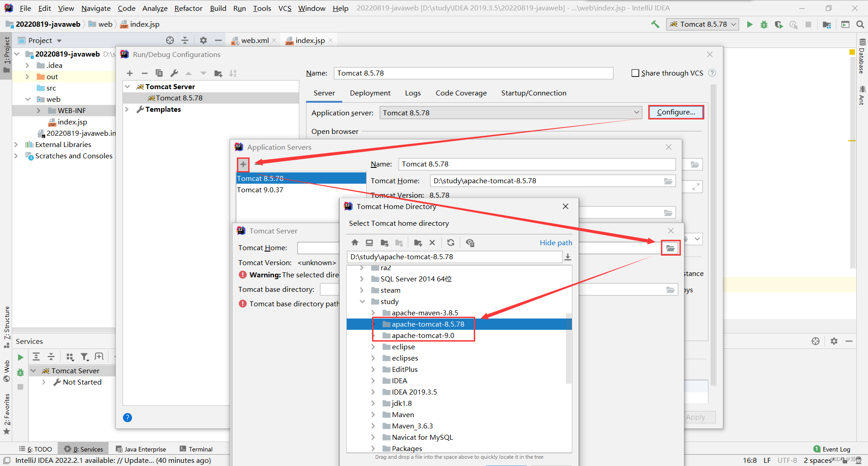
Task: Open the help question mark in Run/Debug Configurations
Action: [127, 418]
